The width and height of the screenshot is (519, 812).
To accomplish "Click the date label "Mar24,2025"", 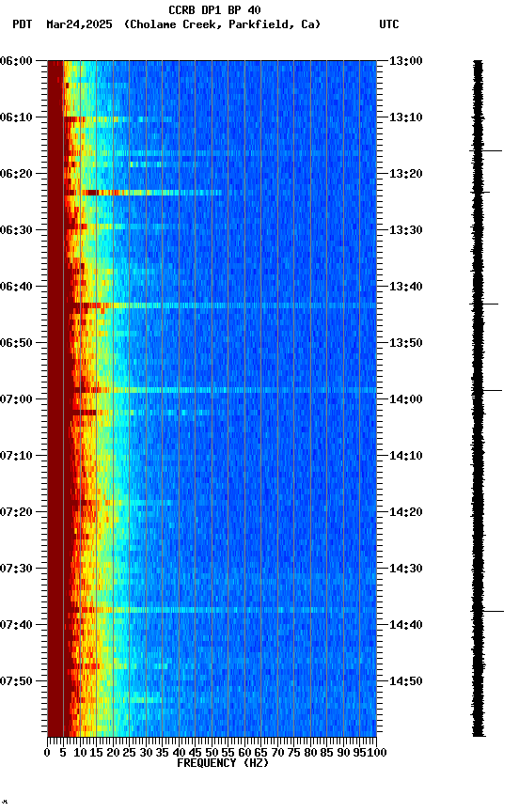I will pos(79,24).
